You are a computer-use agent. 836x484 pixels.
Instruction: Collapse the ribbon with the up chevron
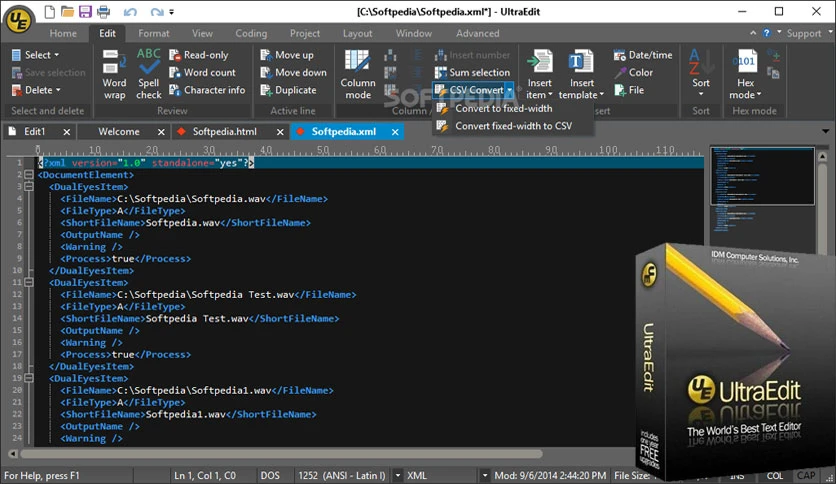pos(753,33)
